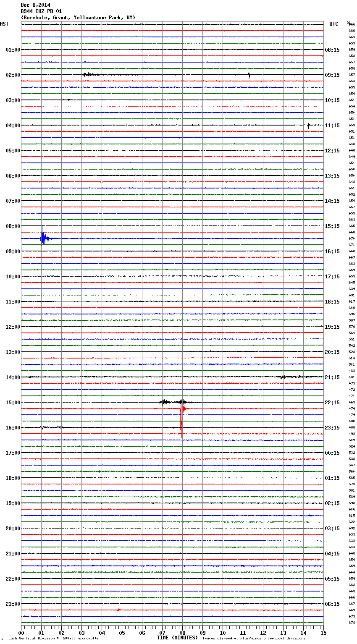This screenshot has height=644, width=357.
Task: Click the '12' minute tick label
Action: coord(263,633)
